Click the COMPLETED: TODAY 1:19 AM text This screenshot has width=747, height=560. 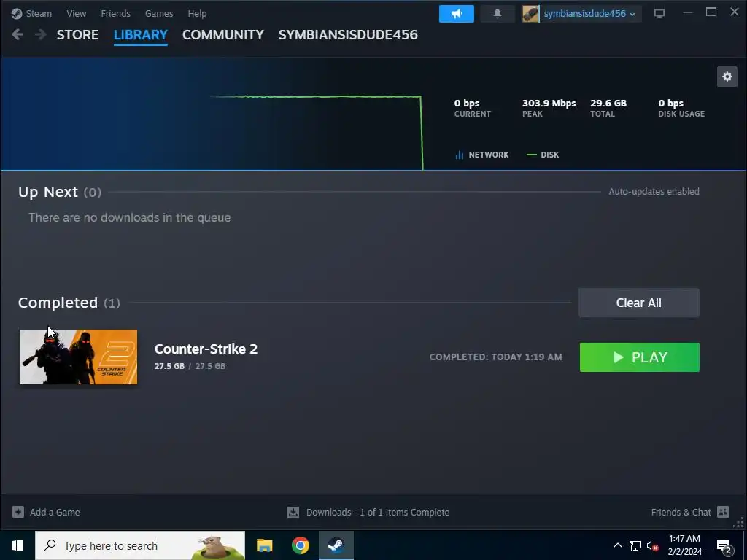click(x=495, y=357)
